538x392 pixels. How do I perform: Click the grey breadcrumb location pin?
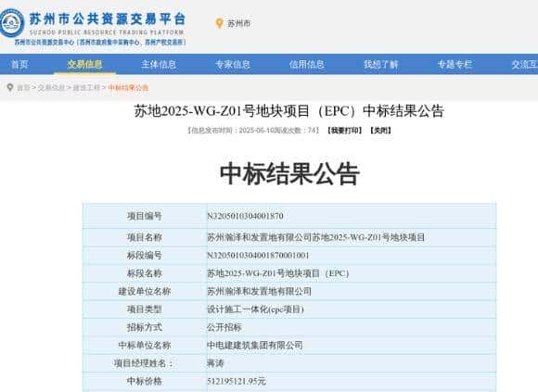coord(10,87)
